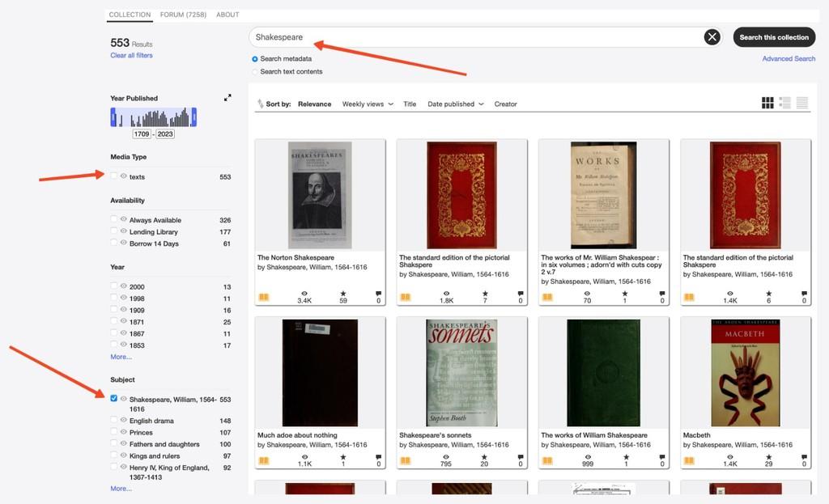Click the views eye icon on Much adoe about nothing card
Viewport: 829px width, 504px height.
tap(304, 457)
